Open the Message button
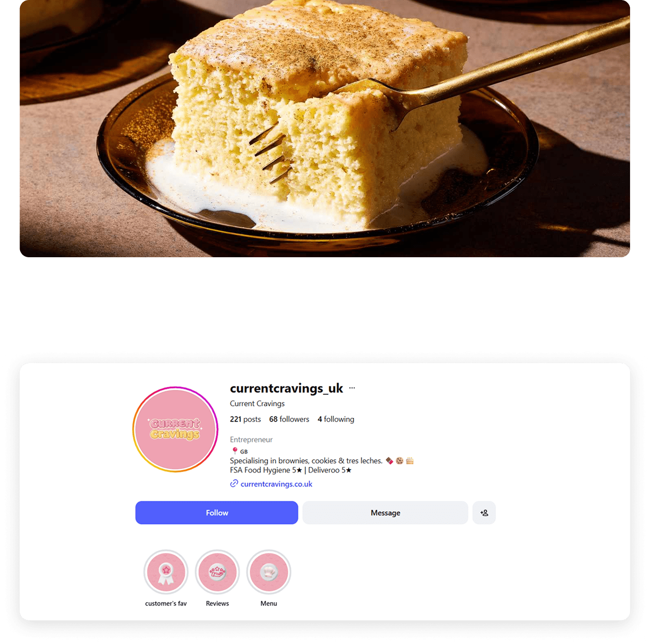Image resolution: width=650 pixels, height=644 pixels. point(385,513)
